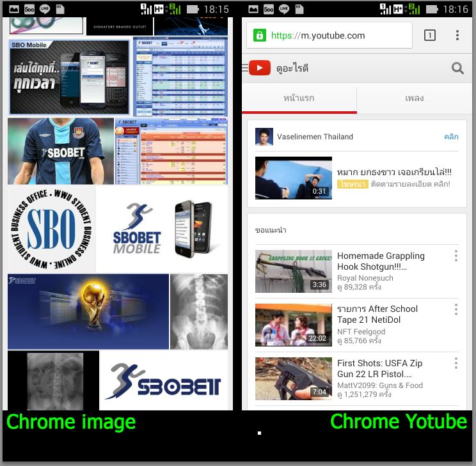Viewport: 476px width, 466px height.
Task: Open the Signature Brands Outlet image
Action: 120,26
